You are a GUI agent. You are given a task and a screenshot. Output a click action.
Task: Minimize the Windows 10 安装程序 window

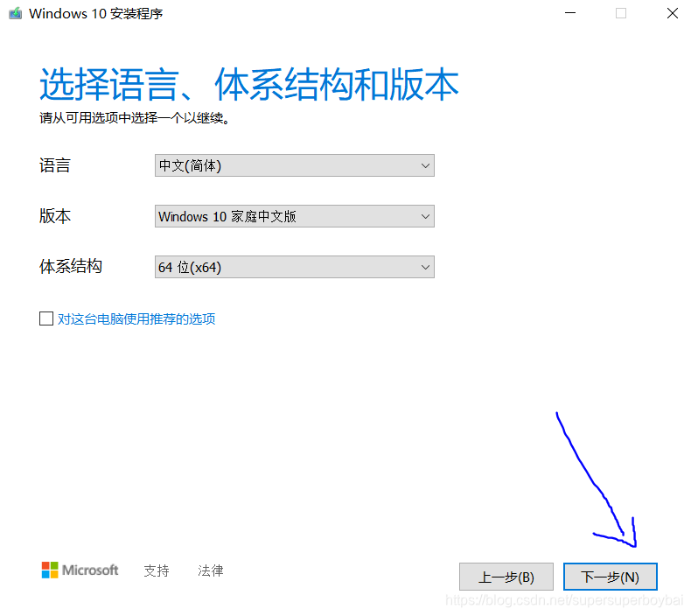click(x=570, y=13)
